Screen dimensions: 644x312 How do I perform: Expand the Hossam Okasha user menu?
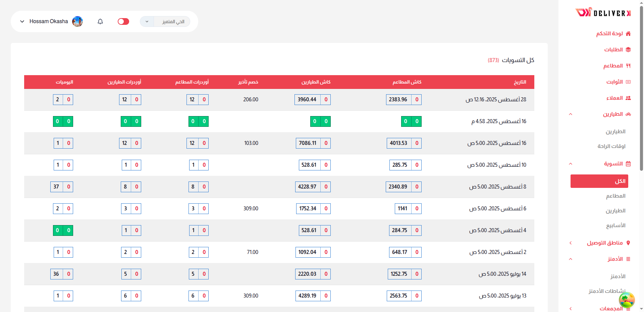coord(22,21)
